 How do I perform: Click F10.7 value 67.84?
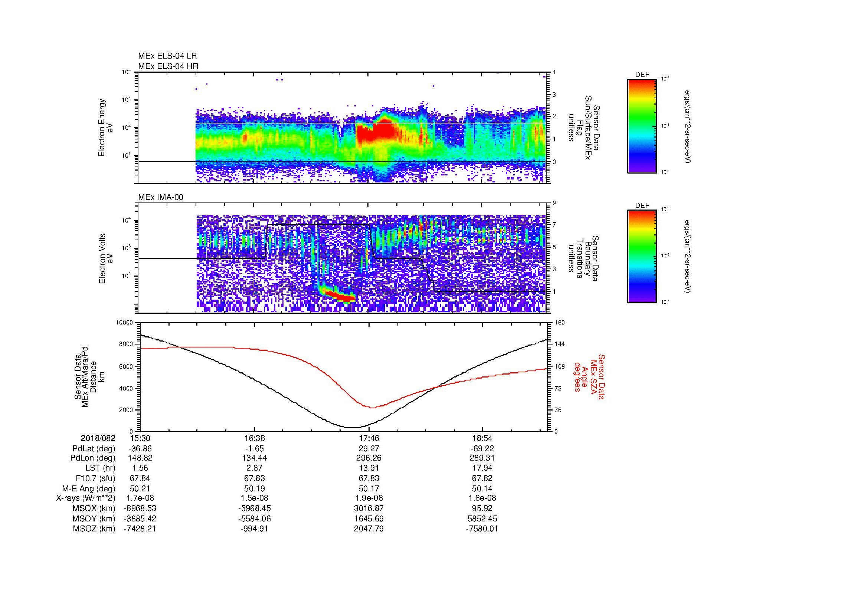pyautogui.click(x=140, y=478)
